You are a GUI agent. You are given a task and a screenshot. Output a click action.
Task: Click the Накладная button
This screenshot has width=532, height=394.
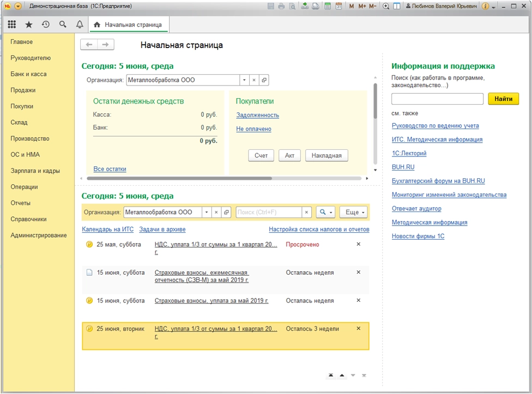tap(327, 156)
